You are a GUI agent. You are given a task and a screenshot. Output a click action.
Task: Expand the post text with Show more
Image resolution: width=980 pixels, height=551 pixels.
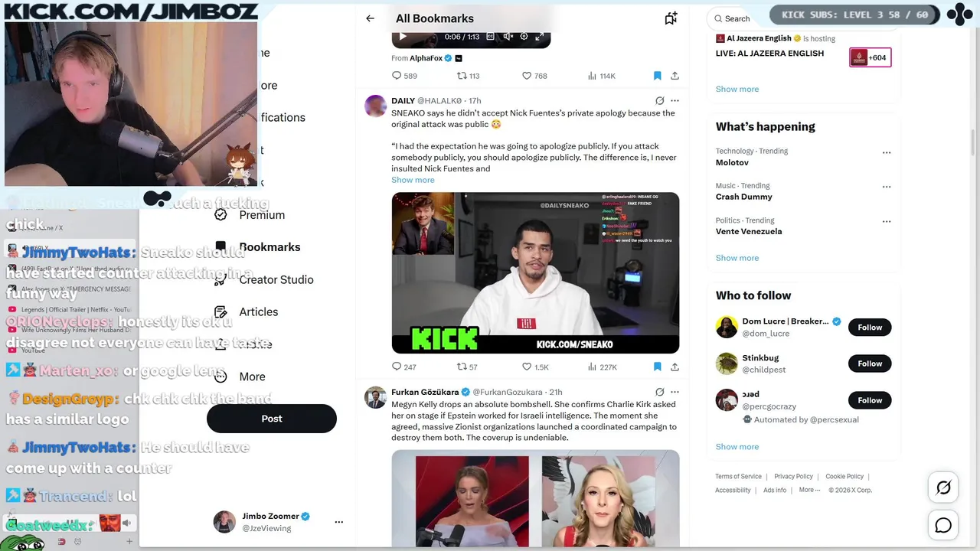[x=413, y=180]
